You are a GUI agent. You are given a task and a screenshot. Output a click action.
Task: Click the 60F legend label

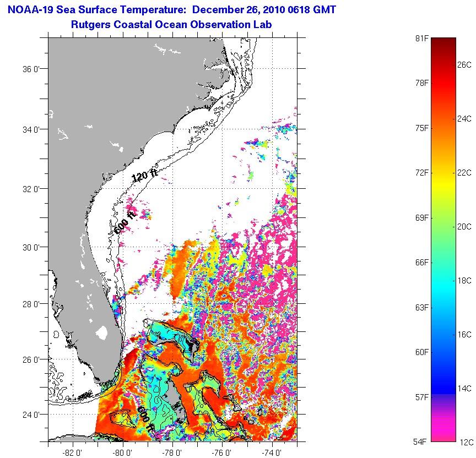click(422, 352)
